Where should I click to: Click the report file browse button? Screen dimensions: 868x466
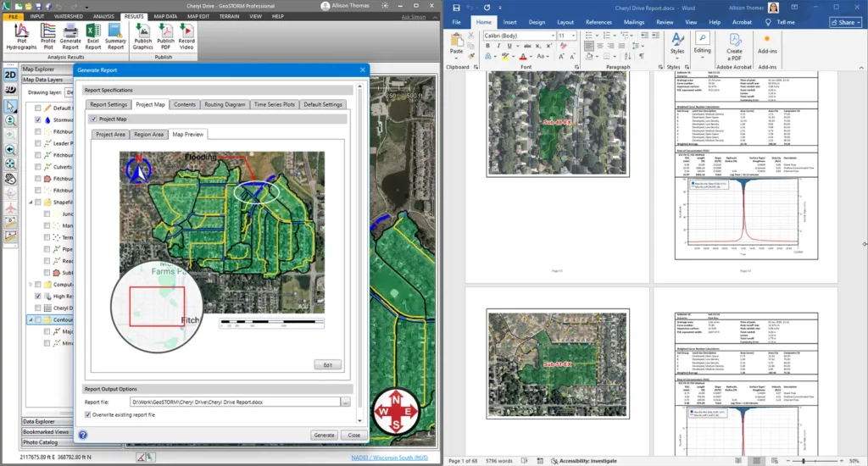pos(346,402)
